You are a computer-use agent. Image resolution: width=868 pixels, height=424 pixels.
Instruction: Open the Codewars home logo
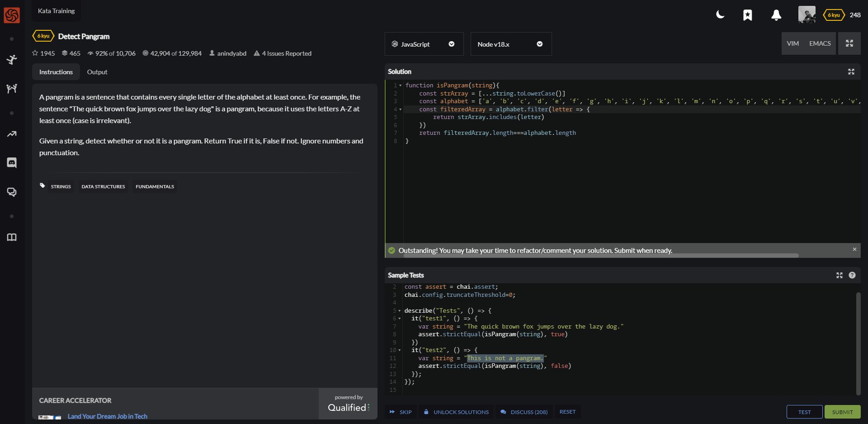pos(12,15)
